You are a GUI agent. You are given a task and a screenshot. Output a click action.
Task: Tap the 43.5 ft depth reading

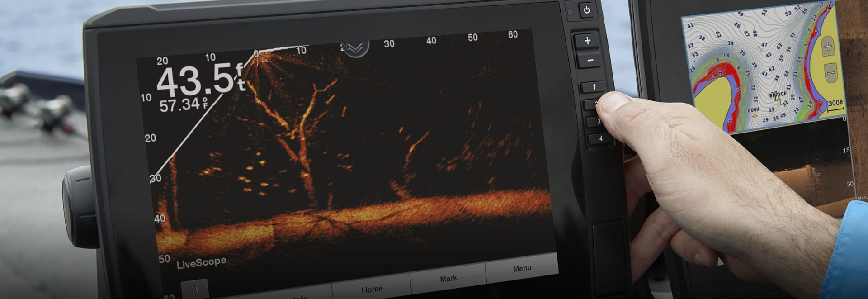pyautogui.click(x=200, y=80)
